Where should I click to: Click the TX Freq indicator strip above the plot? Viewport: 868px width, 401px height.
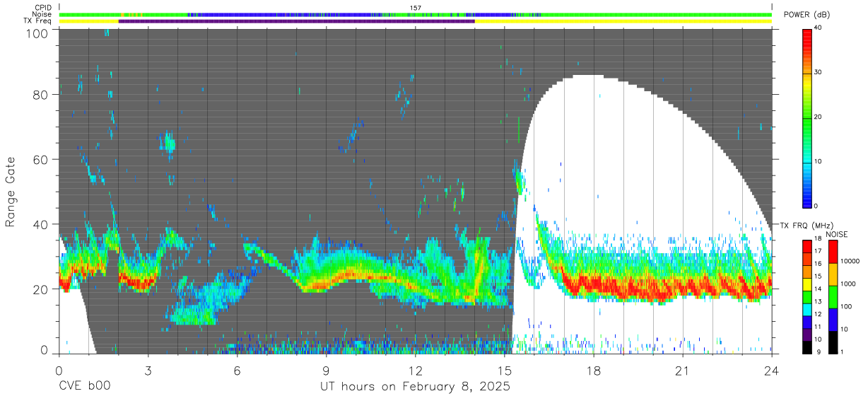tap(416, 21)
